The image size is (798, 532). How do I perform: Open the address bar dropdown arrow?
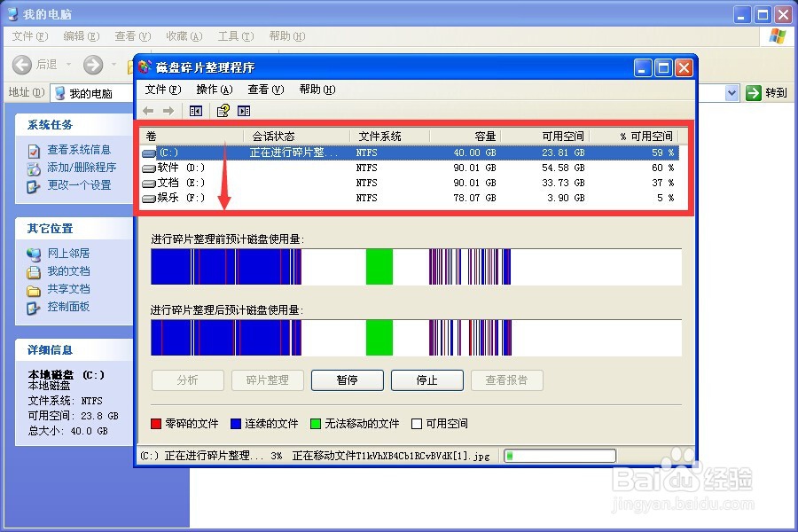pyautogui.click(x=731, y=92)
